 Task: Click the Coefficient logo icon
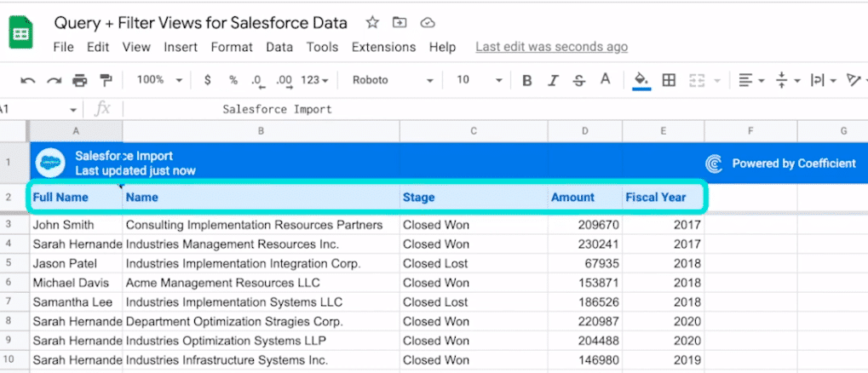pos(714,164)
